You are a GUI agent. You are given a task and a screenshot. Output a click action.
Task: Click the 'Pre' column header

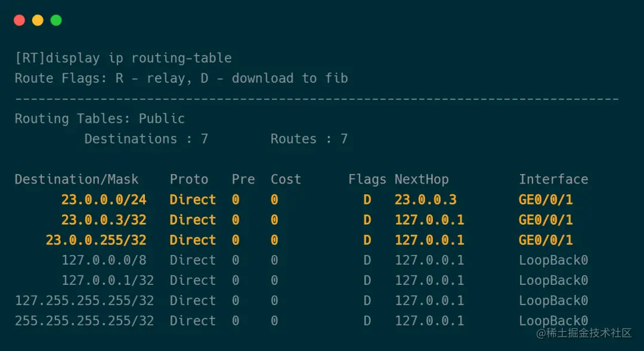[243, 179]
